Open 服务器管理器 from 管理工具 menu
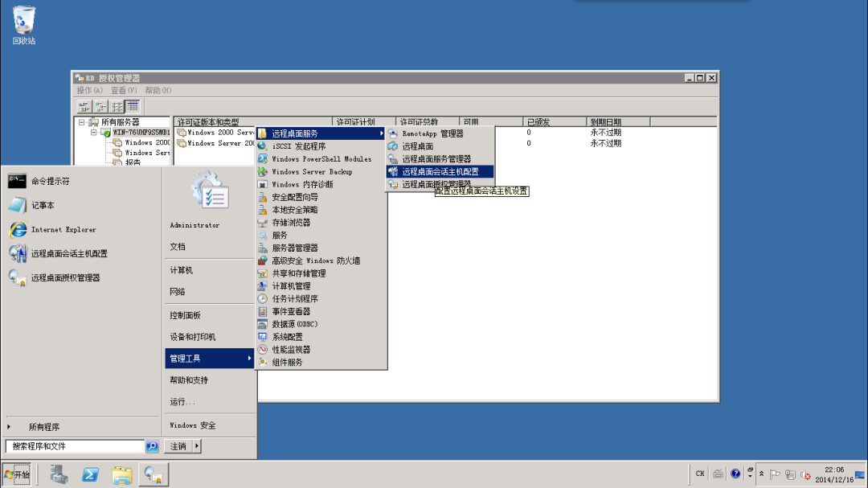 (321, 248)
